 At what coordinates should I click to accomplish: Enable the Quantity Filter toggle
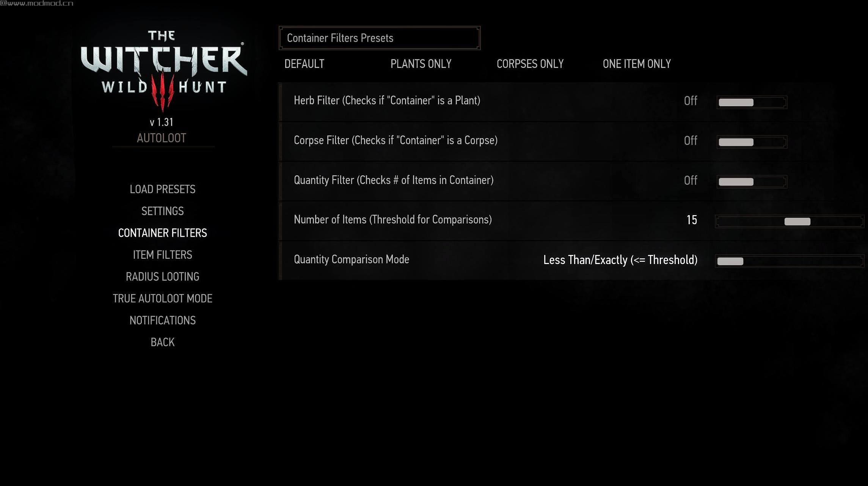pos(752,181)
